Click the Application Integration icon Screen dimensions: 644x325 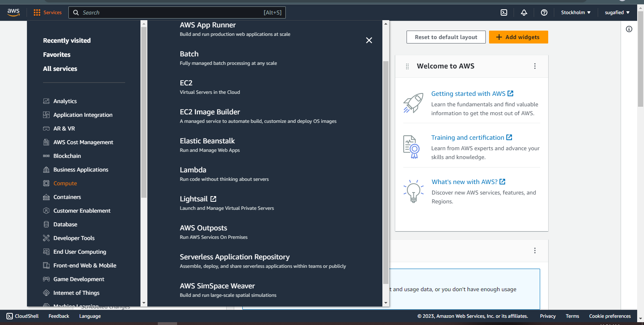[x=46, y=115]
